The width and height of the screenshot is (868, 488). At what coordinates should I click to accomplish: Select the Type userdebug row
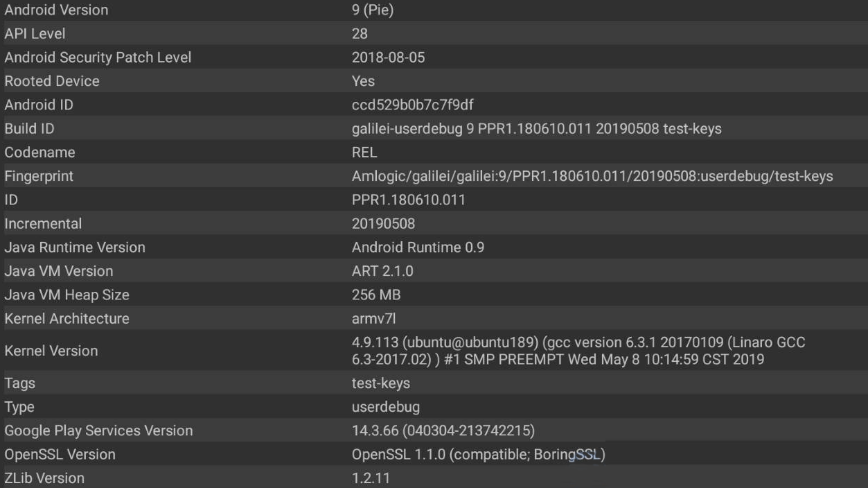click(x=434, y=407)
